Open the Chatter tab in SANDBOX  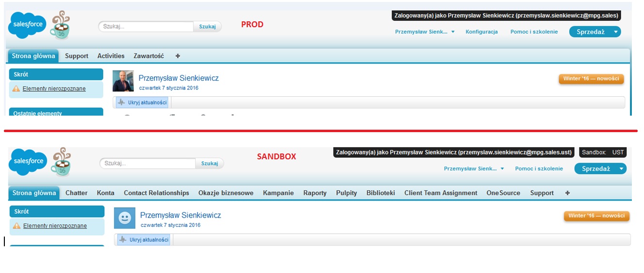[76, 193]
